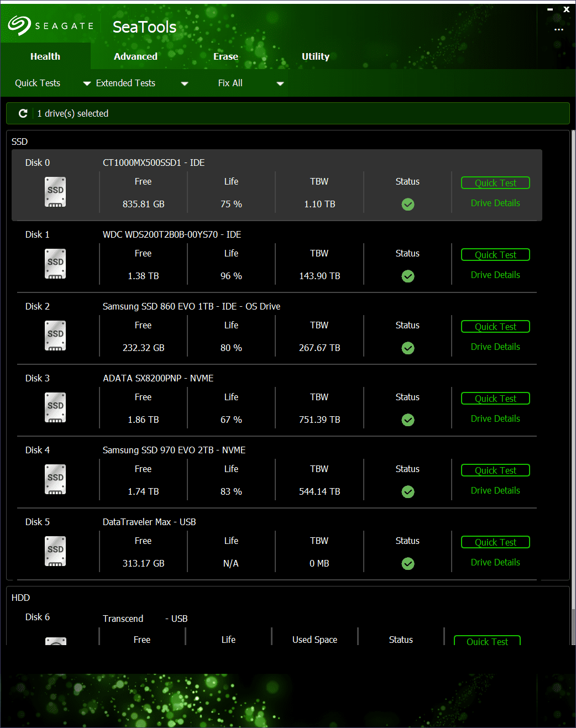The width and height of the screenshot is (576, 728).
Task: Click Disk 0 green status checkmark
Action: 408,205
